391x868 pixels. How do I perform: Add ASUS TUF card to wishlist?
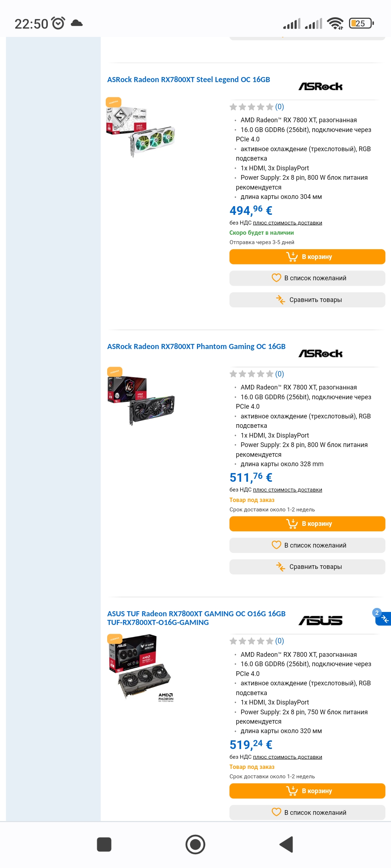(307, 812)
